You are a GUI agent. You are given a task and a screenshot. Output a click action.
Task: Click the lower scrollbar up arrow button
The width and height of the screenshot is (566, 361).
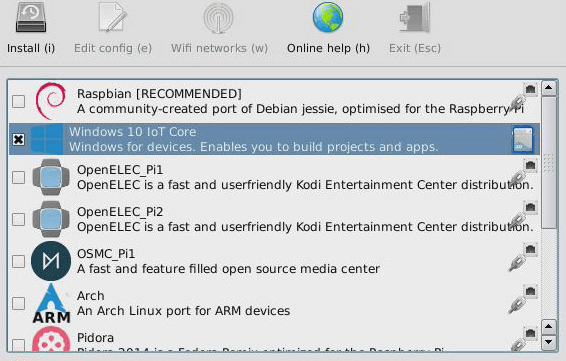click(x=549, y=327)
